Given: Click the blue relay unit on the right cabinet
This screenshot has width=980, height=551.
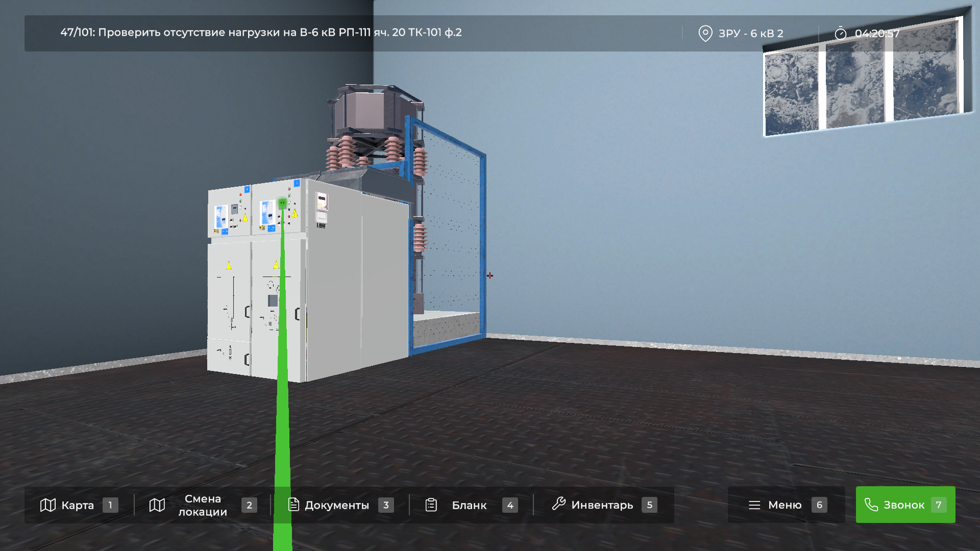Looking at the screenshot, I should 266,213.
